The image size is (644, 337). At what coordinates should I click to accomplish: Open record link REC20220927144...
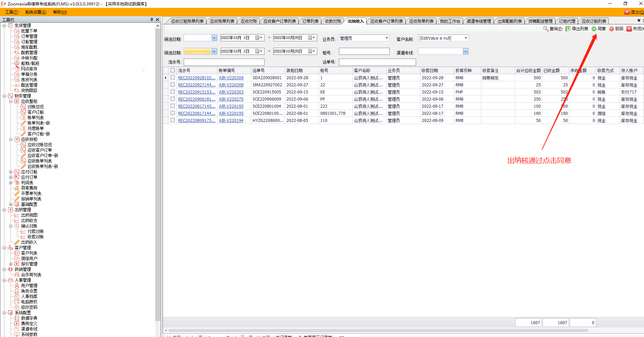[197, 85]
